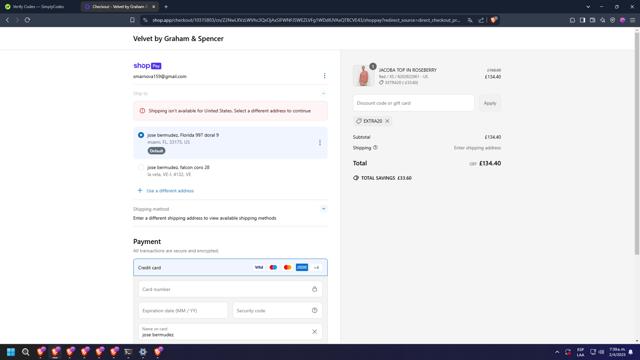Click the email address under Shop Pay
This screenshot has height=360, width=640.
pos(160,76)
